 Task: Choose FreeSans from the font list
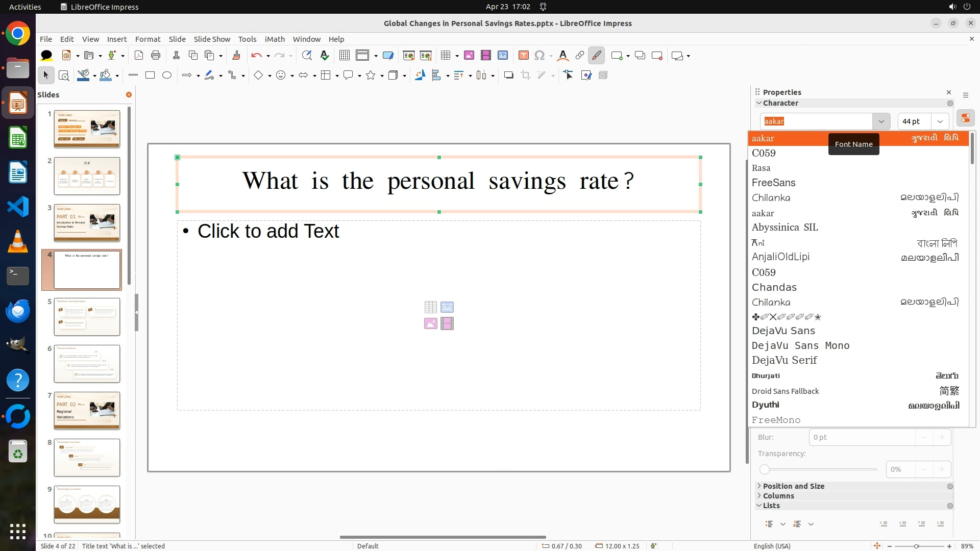773,183
